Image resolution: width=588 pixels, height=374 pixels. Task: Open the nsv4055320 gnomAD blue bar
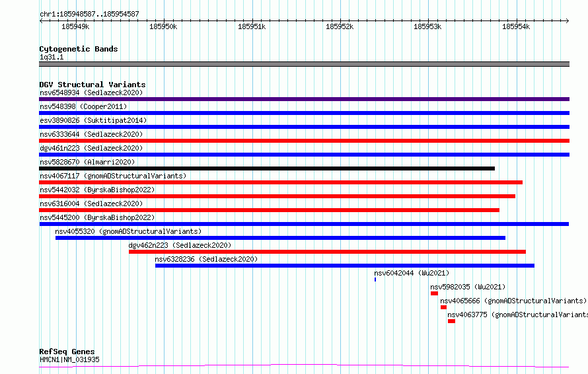click(x=281, y=238)
